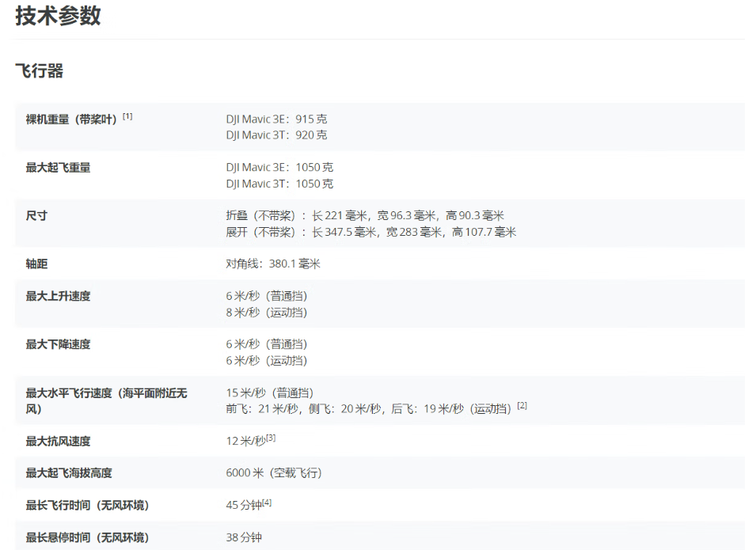Select the 最大下降速度 label
The width and height of the screenshot is (756, 550).
click(x=58, y=345)
